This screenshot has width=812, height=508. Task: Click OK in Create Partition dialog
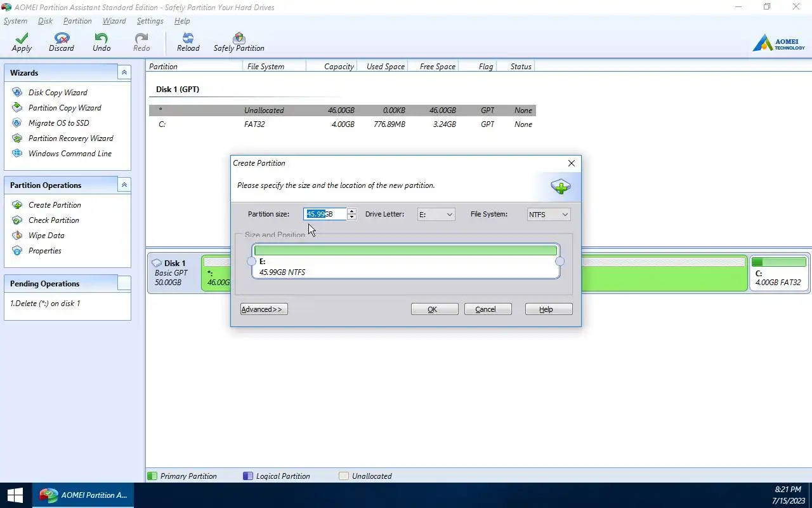pyautogui.click(x=435, y=309)
